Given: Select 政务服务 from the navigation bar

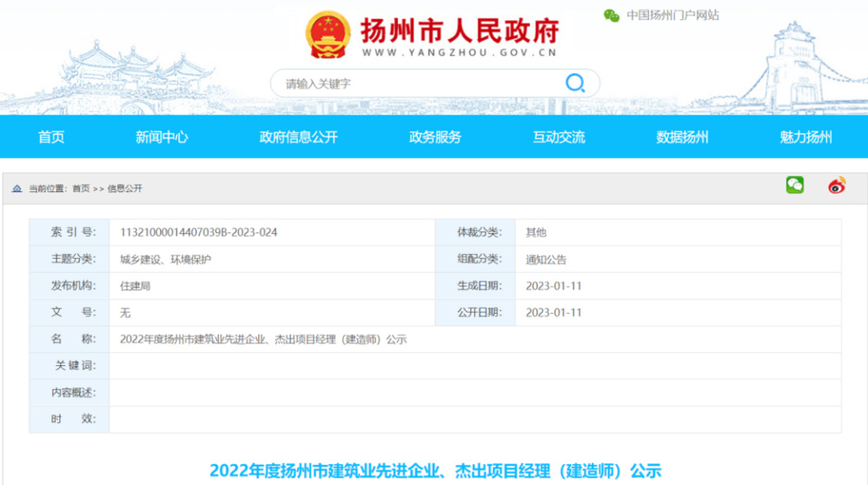Looking at the screenshot, I should click(435, 137).
